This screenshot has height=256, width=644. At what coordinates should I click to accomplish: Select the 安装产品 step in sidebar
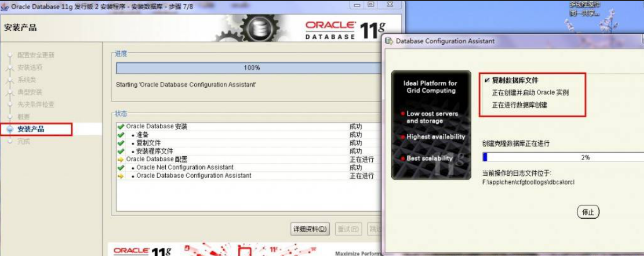pos(31,129)
